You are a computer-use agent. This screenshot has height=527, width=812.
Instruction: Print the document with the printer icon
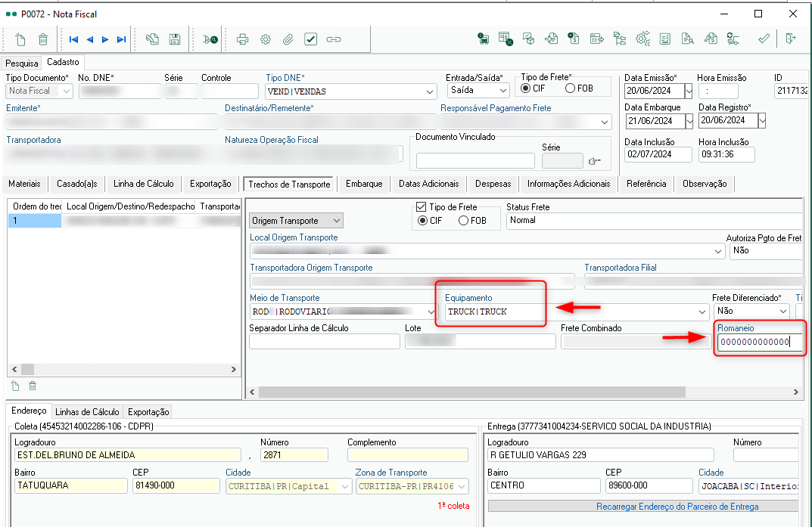pos(242,39)
